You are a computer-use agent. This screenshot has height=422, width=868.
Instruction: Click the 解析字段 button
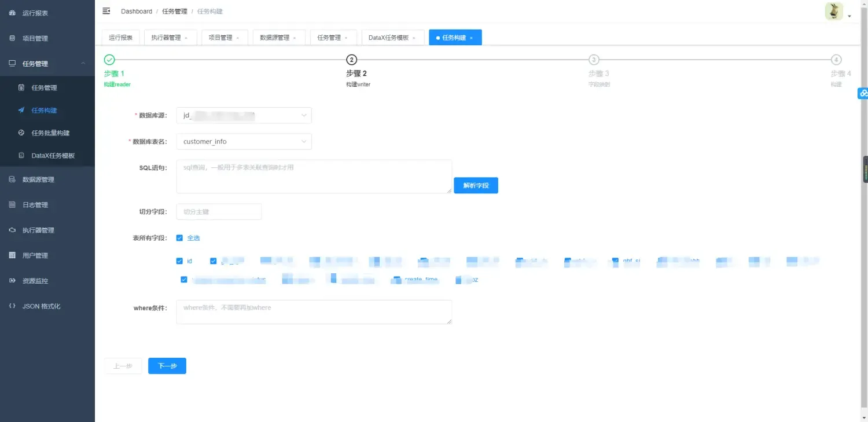coord(476,185)
